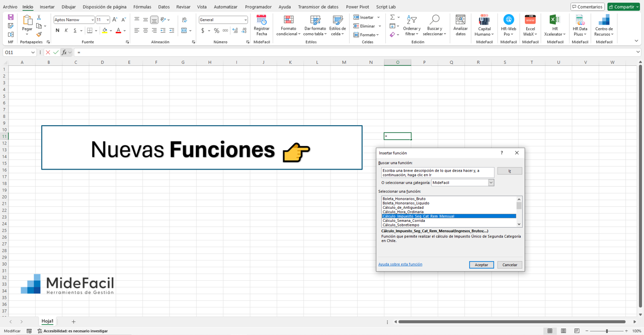The width and height of the screenshot is (644, 335).
Task: Select Cálculo_Sobretiempo in the function list
Action: click(x=403, y=224)
